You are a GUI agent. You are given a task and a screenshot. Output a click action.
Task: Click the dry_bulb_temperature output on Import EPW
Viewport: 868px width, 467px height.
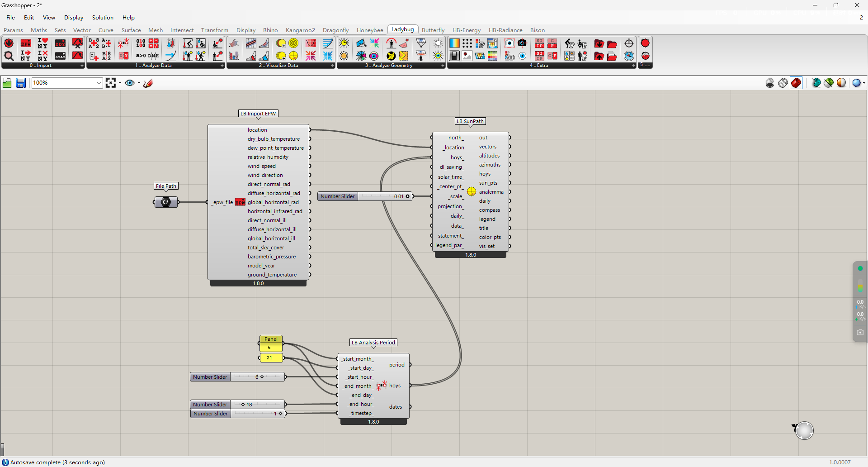[274, 139]
